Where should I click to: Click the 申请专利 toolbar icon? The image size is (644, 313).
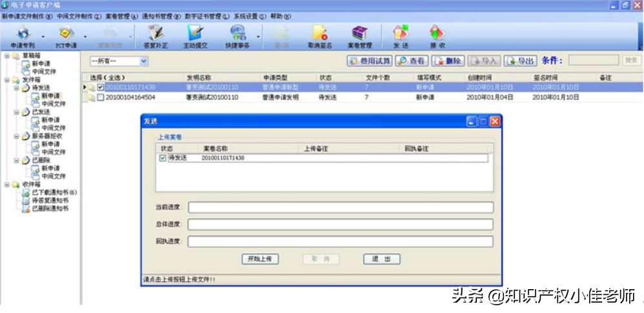coord(23,33)
